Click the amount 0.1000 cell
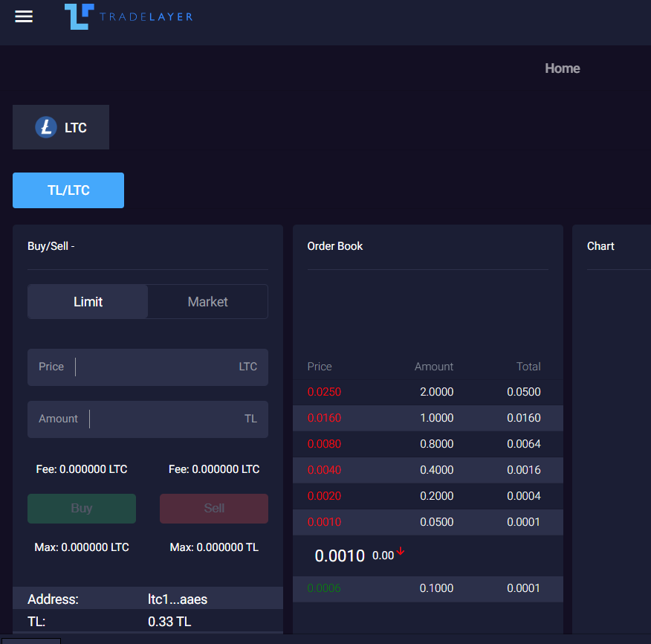This screenshot has width=651, height=644. (x=436, y=588)
